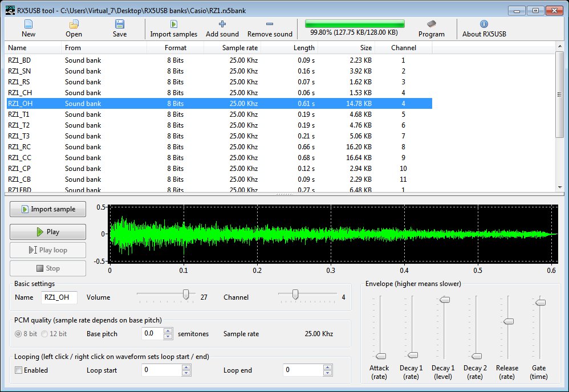
Task: Increase Base pitch with up arrow
Action: tap(168, 330)
